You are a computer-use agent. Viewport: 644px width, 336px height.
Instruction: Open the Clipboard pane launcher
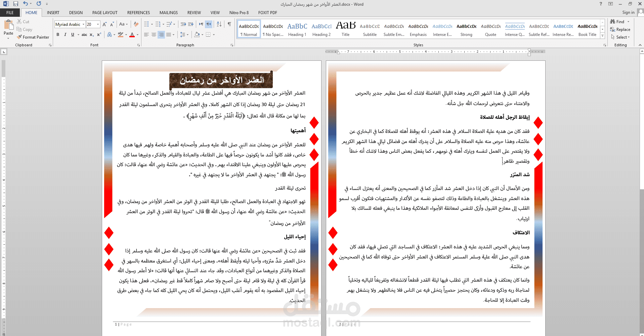point(50,45)
